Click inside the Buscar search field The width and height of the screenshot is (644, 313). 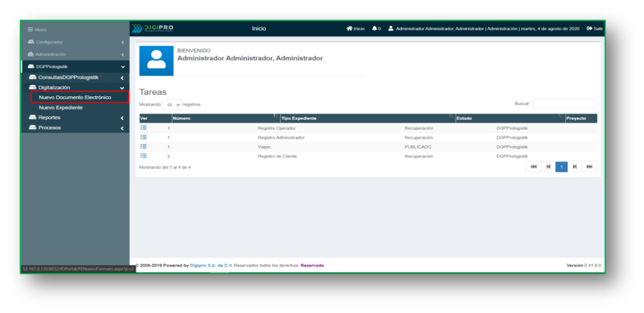pyautogui.click(x=564, y=104)
